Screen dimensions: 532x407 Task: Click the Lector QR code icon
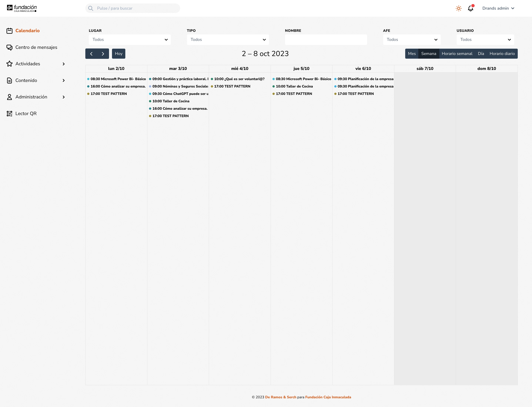coord(9,114)
